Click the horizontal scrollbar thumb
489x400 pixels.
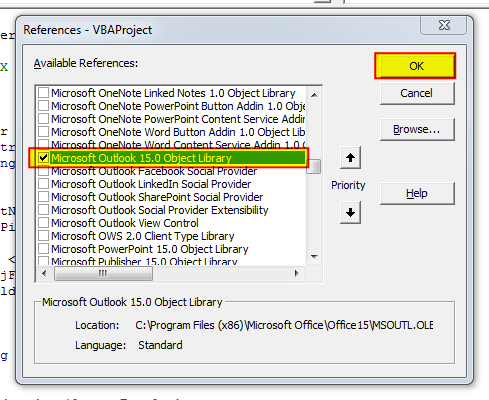point(103,274)
